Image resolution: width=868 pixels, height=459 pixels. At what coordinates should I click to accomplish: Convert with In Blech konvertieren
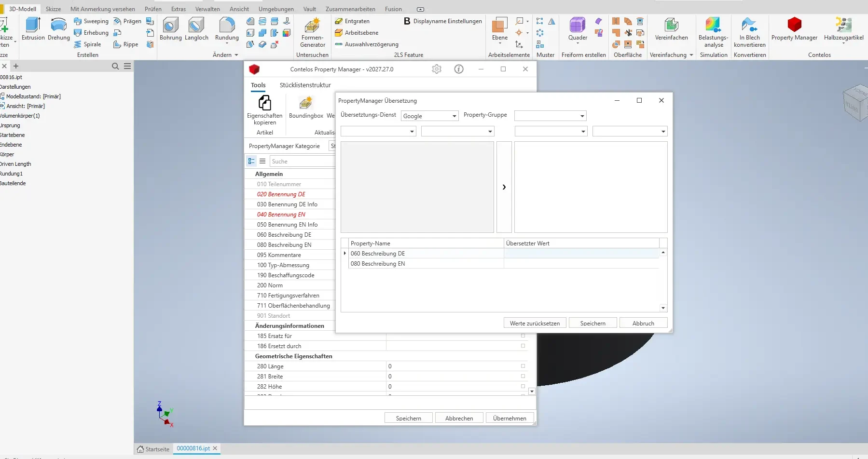click(749, 32)
